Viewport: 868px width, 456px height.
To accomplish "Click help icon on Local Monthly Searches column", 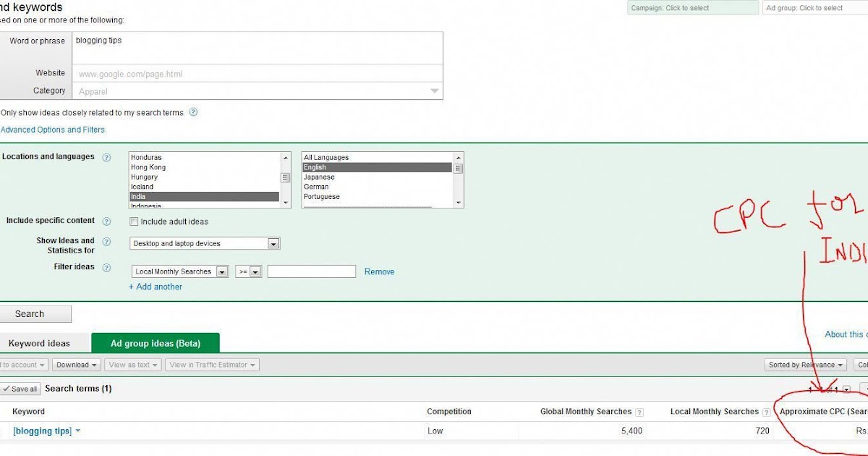I will pyautogui.click(x=766, y=412).
